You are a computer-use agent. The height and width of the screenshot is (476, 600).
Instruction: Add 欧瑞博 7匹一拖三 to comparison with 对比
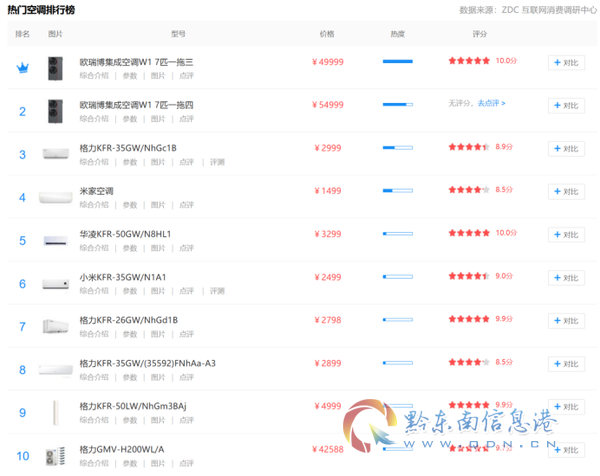(x=566, y=62)
